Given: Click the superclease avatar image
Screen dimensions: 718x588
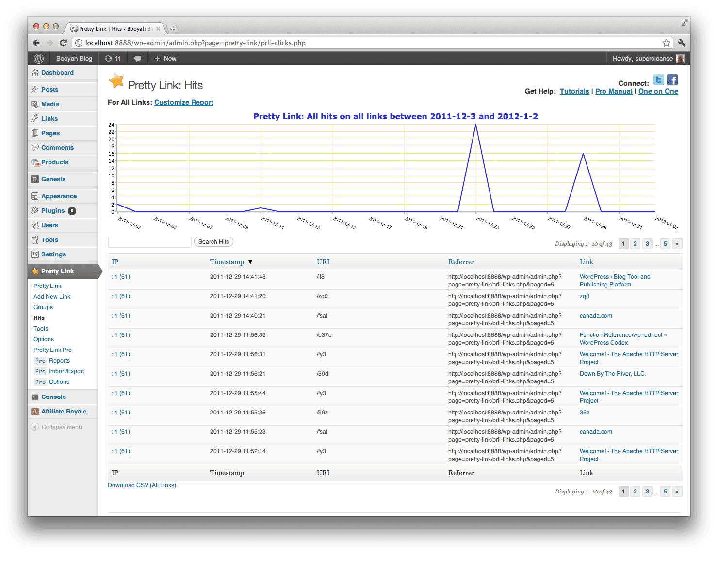Looking at the screenshot, I should click(x=680, y=59).
